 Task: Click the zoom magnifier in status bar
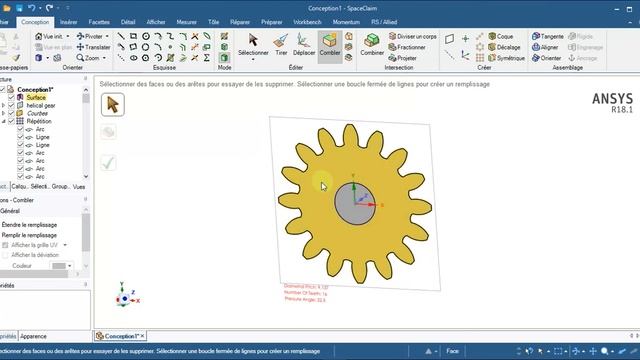coord(604,351)
